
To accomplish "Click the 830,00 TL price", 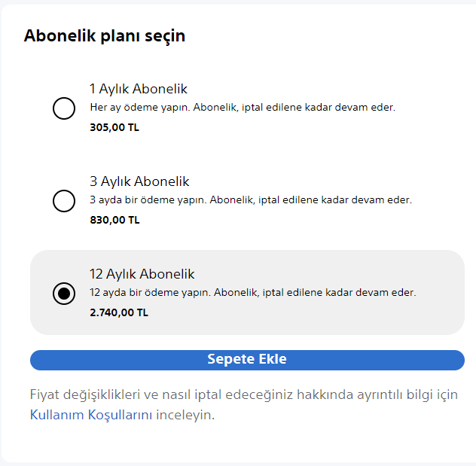I will click(x=114, y=220).
